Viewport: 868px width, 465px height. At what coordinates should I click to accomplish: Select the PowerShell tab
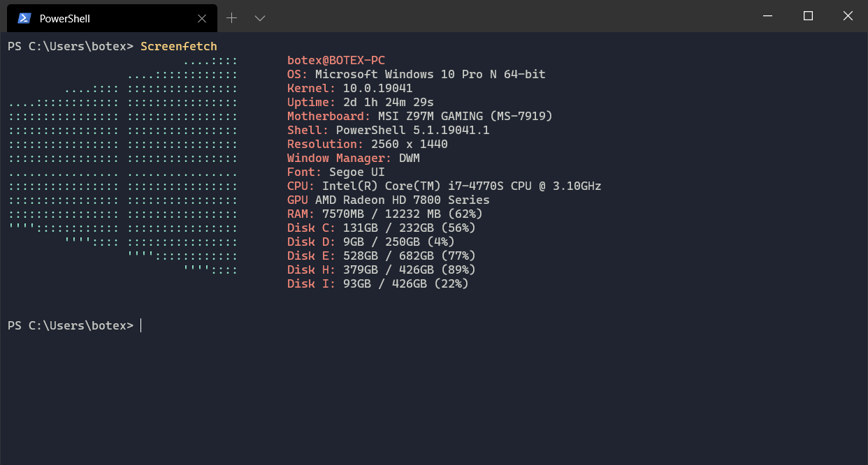point(112,18)
